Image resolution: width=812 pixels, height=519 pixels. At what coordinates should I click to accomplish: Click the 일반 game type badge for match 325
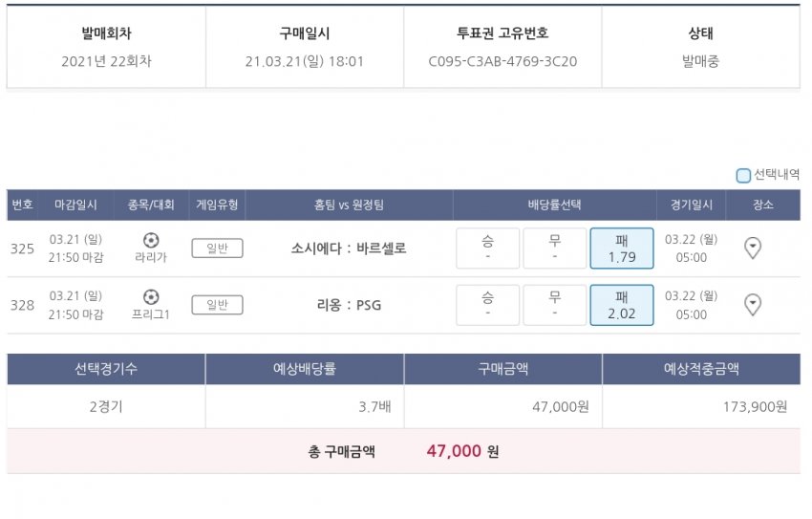click(x=218, y=249)
